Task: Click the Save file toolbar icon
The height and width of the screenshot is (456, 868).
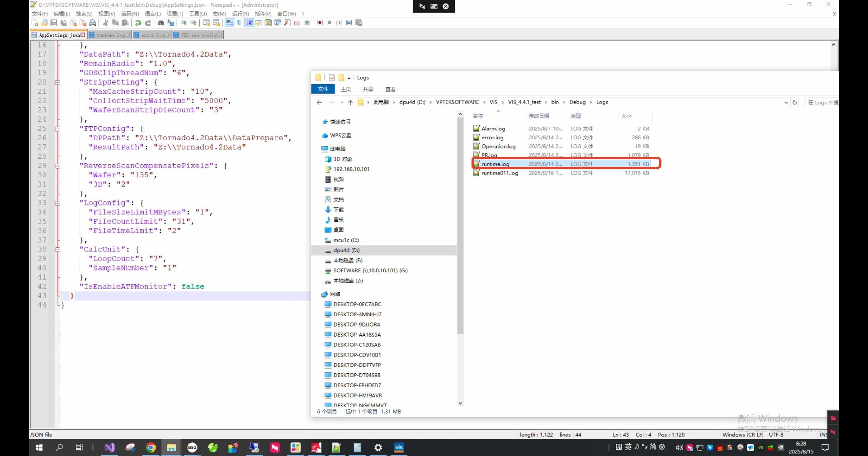Action: tap(54, 23)
